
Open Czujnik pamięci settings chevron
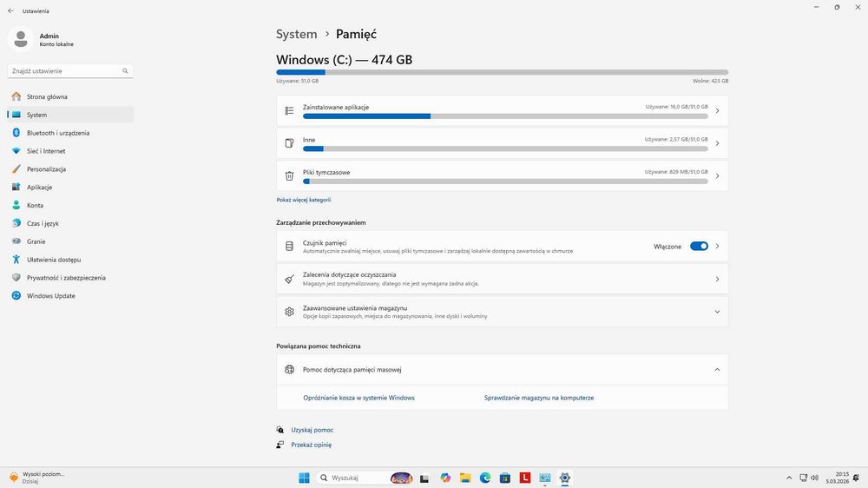717,246
